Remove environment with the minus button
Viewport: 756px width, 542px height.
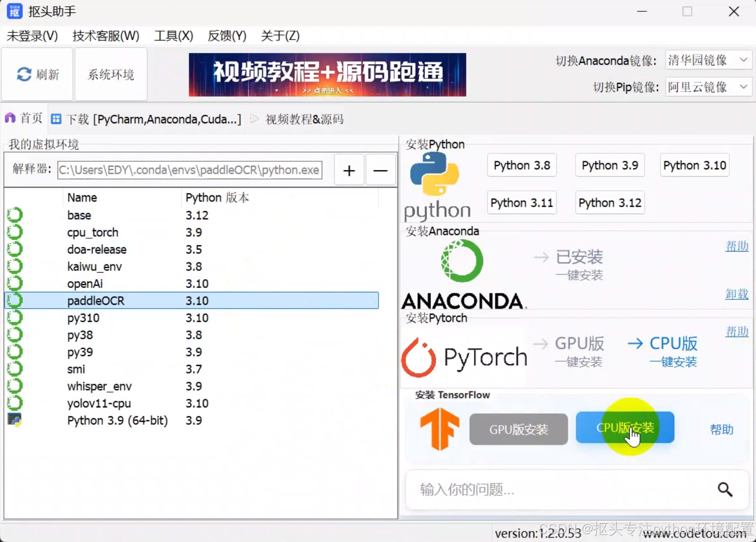click(x=380, y=170)
